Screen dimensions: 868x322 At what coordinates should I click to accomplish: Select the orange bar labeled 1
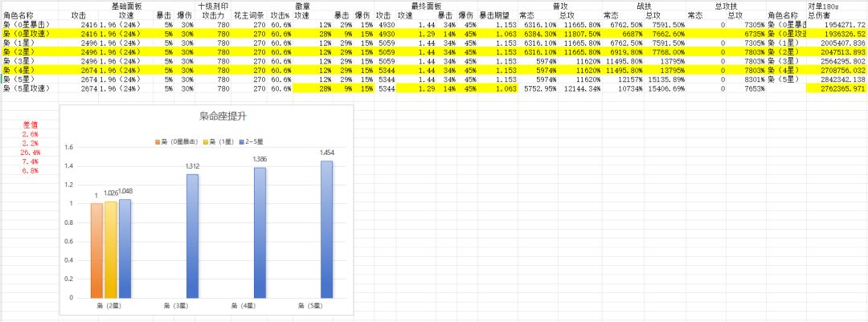coord(97,250)
